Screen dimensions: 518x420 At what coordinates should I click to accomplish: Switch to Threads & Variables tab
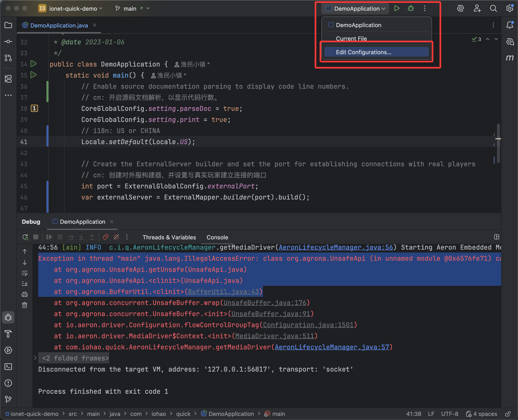[169, 237]
